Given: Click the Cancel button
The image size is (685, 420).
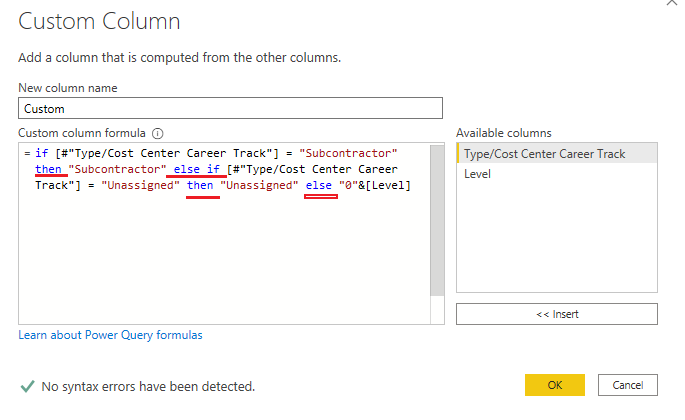Looking at the screenshot, I should coord(628,385).
